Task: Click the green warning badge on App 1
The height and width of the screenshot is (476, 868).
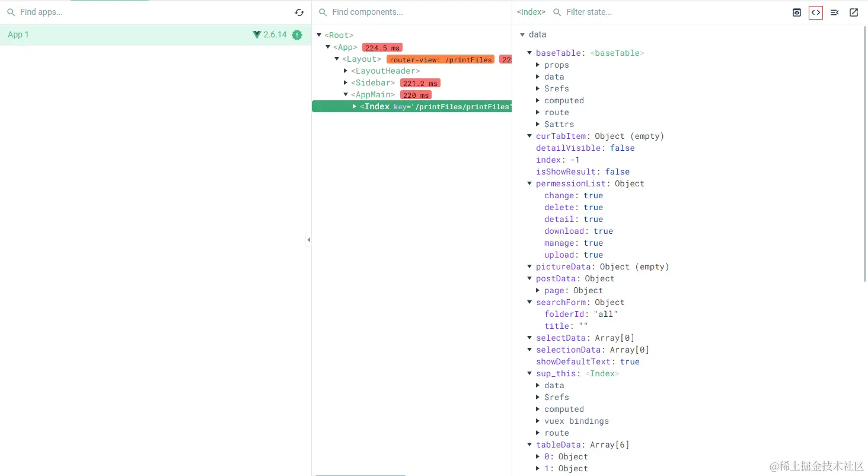Action: (x=297, y=35)
